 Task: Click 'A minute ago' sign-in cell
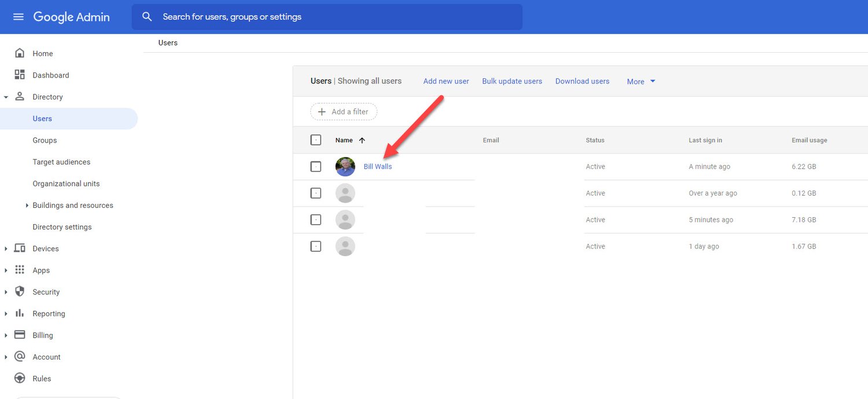(x=709, y=167)
